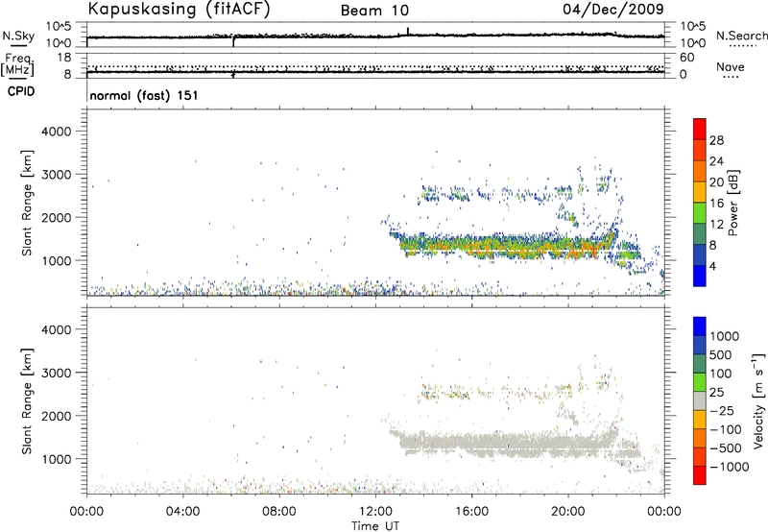The height and width of the screenshot is (532, 768).
Task: Click the 'N.Sky' legend label
Action: (18, 36)
